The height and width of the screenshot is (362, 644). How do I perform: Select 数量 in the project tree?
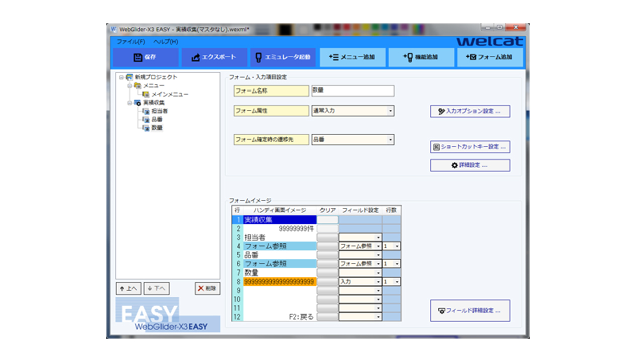point(157,128)
